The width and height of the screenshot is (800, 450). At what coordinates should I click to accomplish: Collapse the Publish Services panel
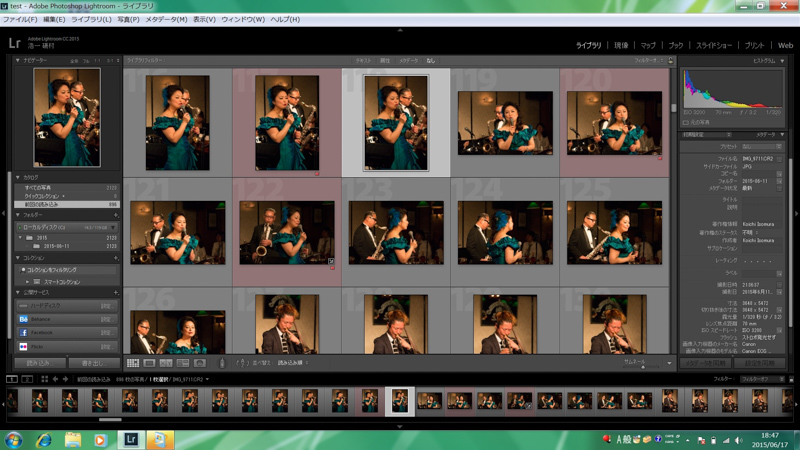(x=18, y=293)
